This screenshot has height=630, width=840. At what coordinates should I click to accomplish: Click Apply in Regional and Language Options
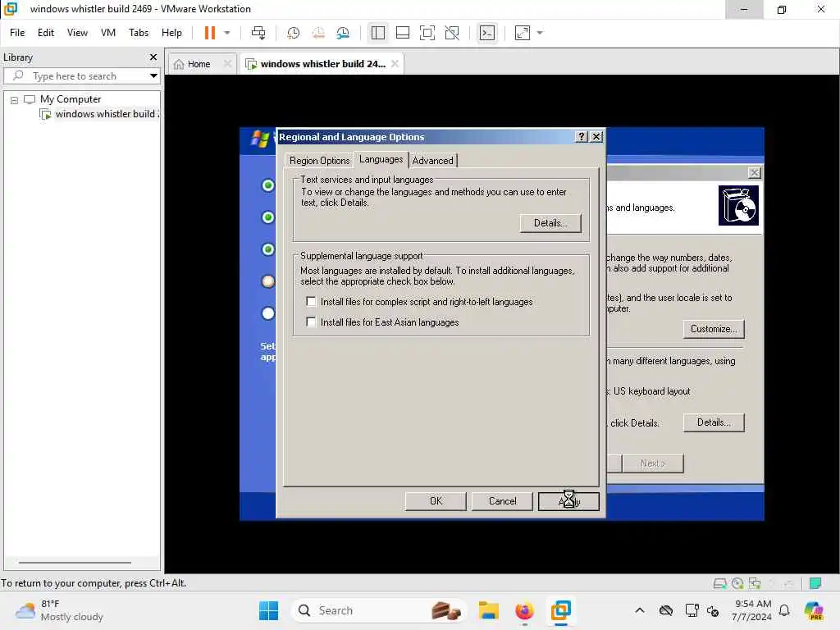(x=568, y=501)
